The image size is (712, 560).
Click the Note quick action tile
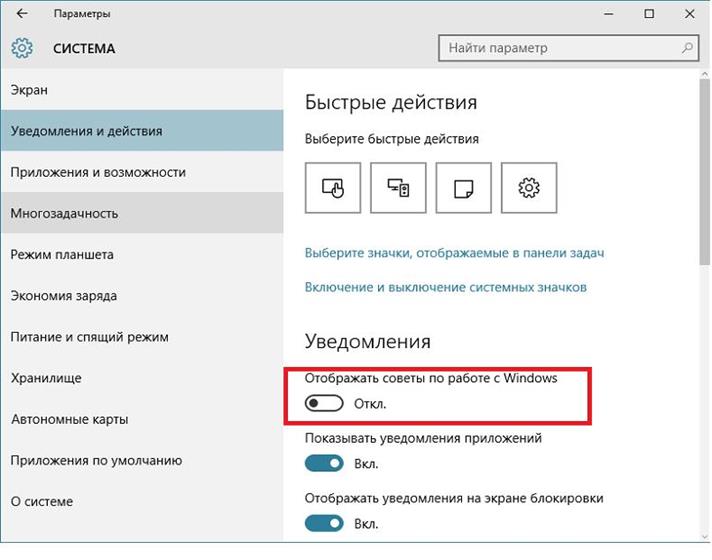[463, 186]
